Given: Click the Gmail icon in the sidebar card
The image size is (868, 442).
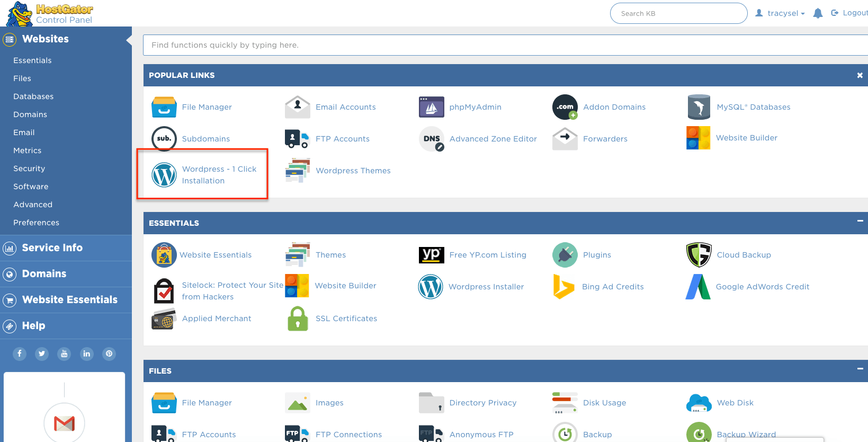Looking at the screenshot, I should click(65, 423).
